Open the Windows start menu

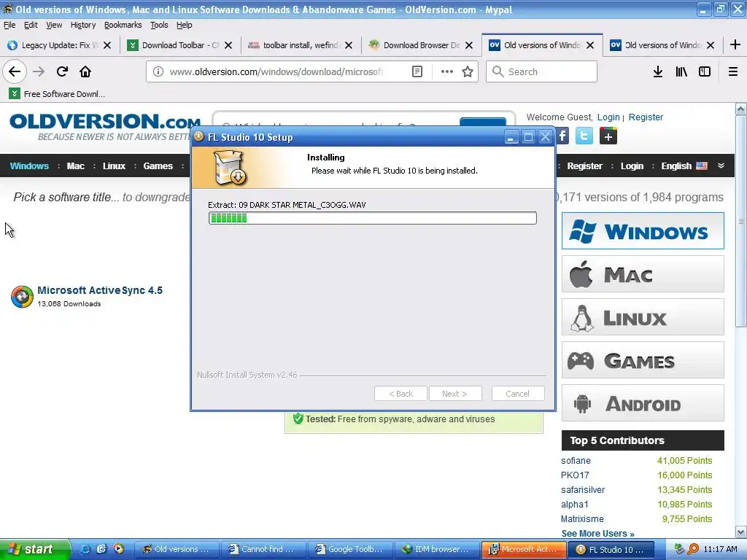click(x=35, y=549)
